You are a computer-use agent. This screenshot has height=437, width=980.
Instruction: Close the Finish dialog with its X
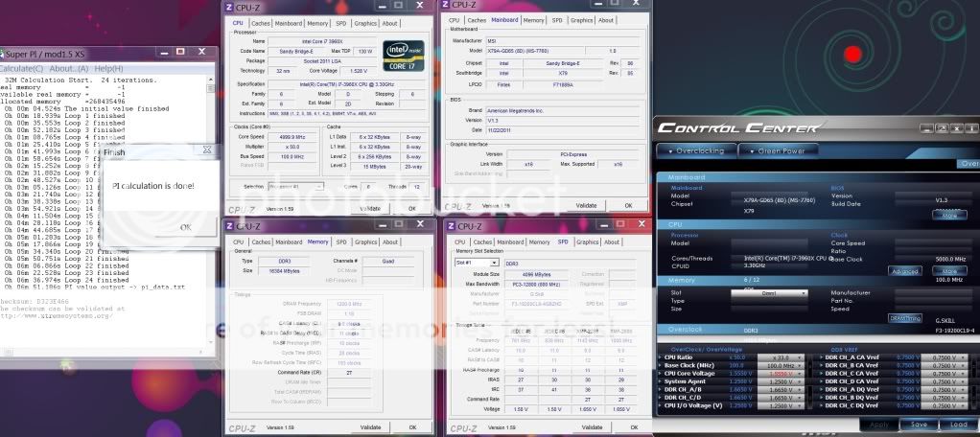coord(206,150)
